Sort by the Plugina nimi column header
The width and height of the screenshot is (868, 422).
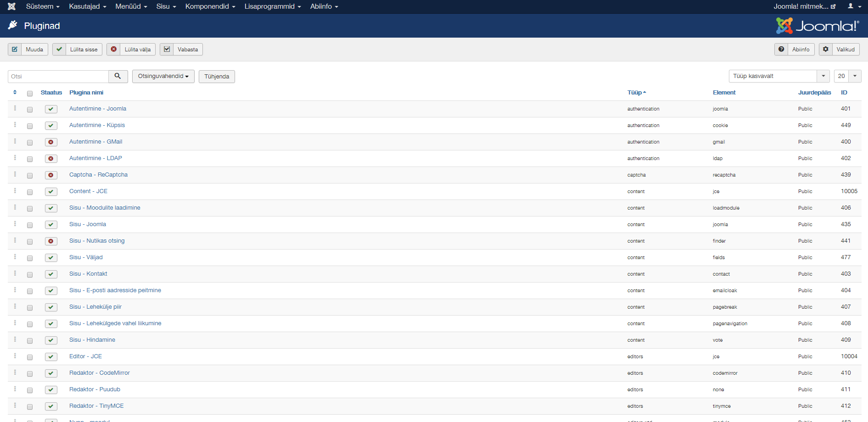(86, 93)
